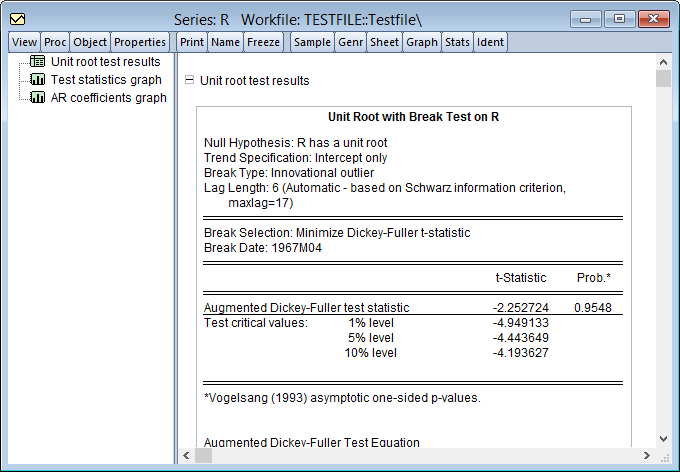This screenshot has width=680, height=472.
Task: Select Test statistics graph in the tree
Action: (x=106, y=79)
